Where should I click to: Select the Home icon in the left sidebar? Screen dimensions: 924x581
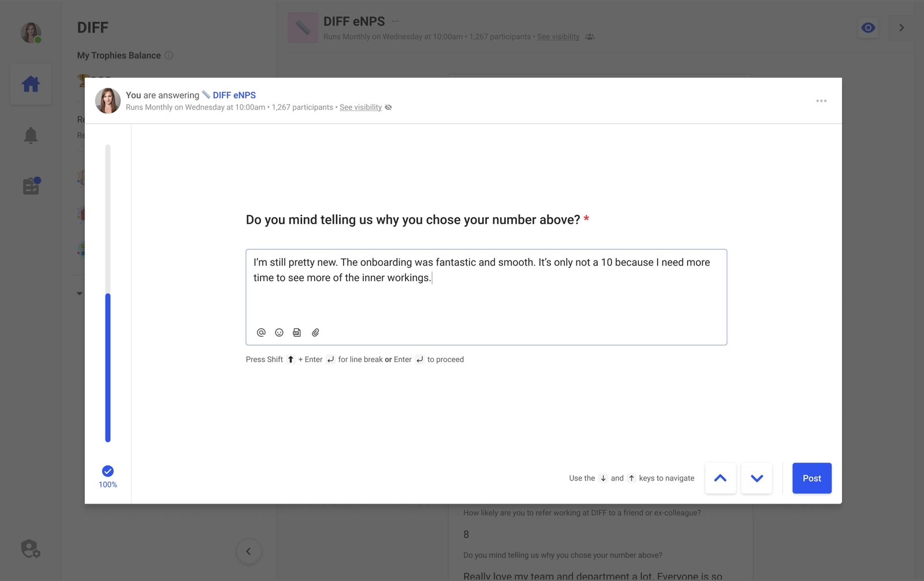(30, 84)
